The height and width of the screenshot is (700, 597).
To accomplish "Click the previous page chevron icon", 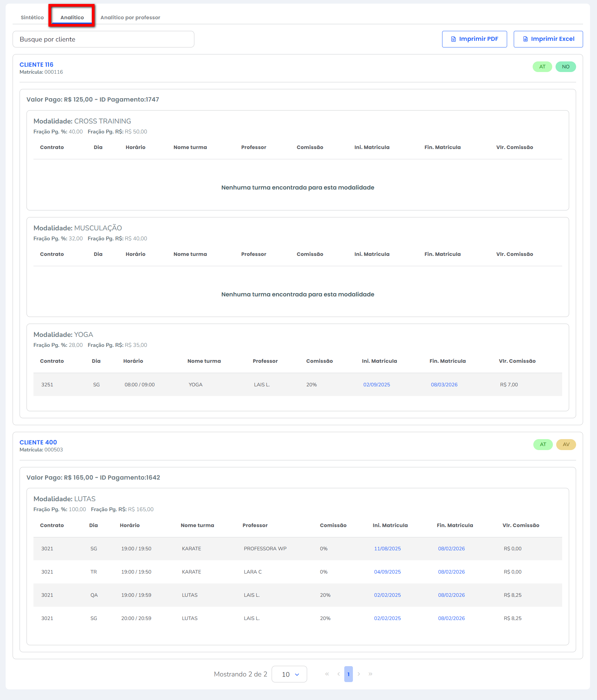I will (x=338, y=674).
